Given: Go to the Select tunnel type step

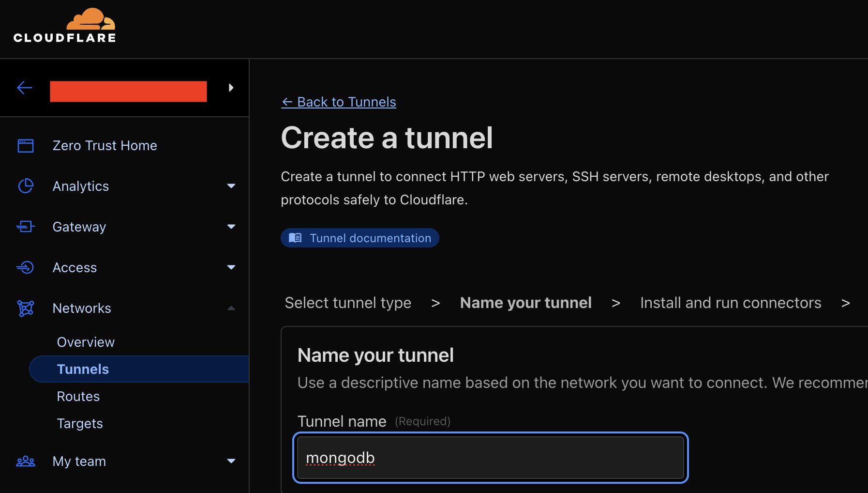Looking at the screenshot, I should (348, 303).
